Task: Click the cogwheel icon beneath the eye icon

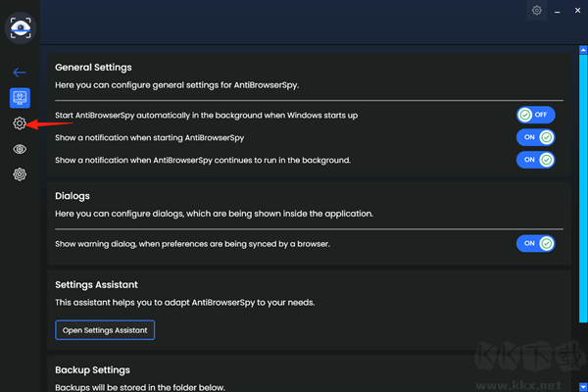Action: [x=20, y=174]
